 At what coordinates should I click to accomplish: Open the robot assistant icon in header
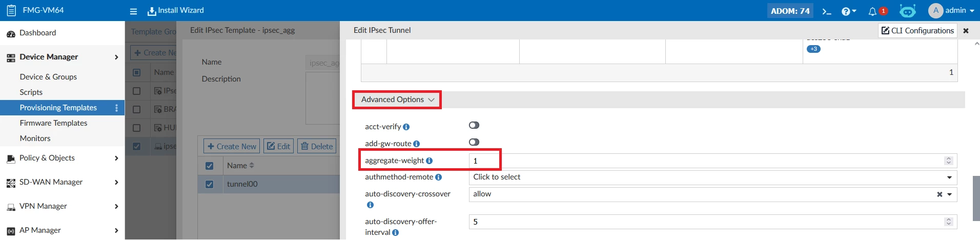tap(907, 10)
